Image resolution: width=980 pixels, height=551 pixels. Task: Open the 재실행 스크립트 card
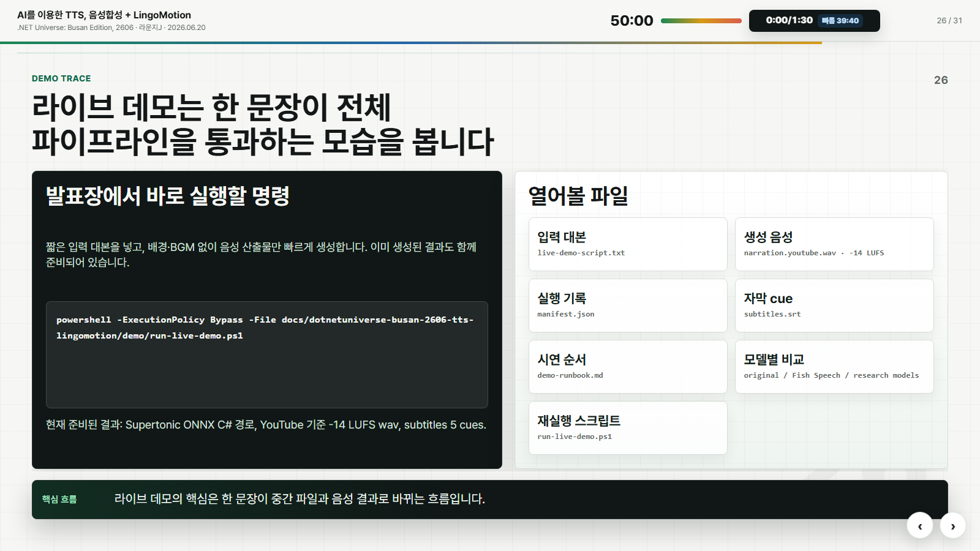[628, 428]
